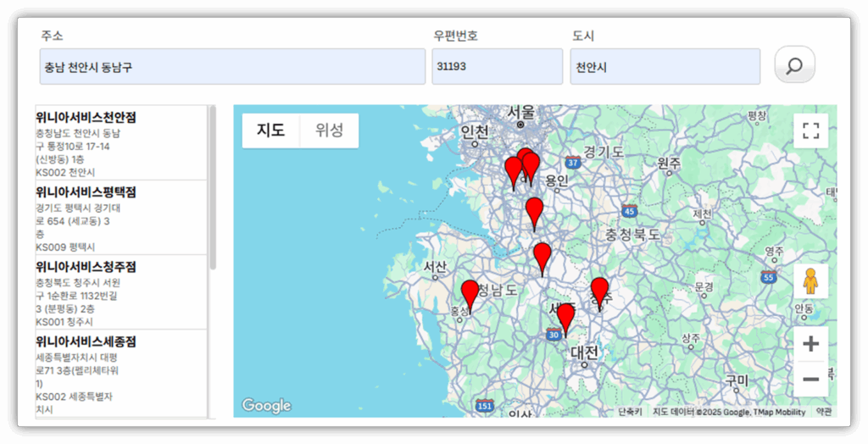
Task: Focus the 도시 field showing 천안시
Action: pyautogui.click(x=665, y=66)
